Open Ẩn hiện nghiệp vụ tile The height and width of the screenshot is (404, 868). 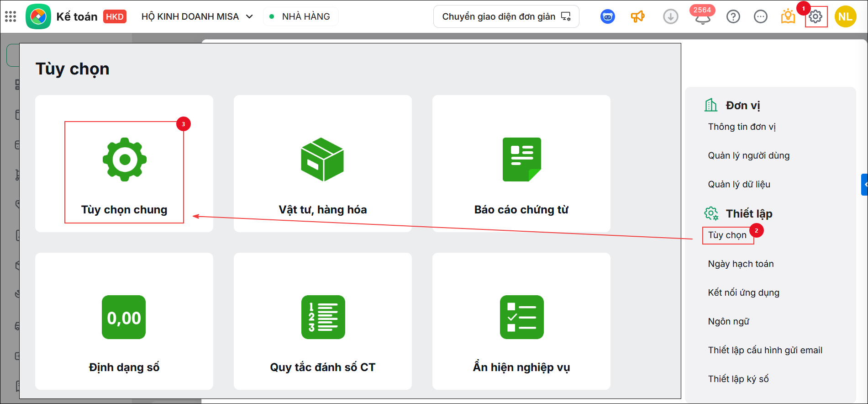coord(521,321)
